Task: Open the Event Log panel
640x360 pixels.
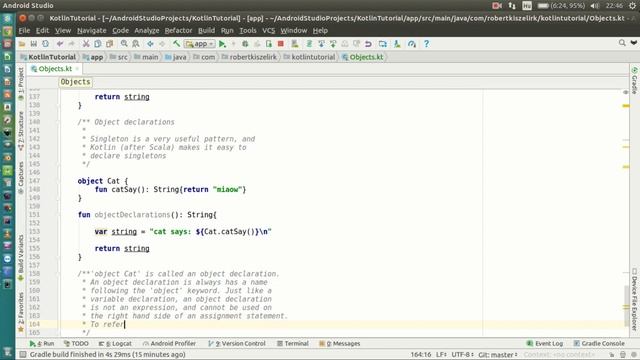Action: pos(545,344)
